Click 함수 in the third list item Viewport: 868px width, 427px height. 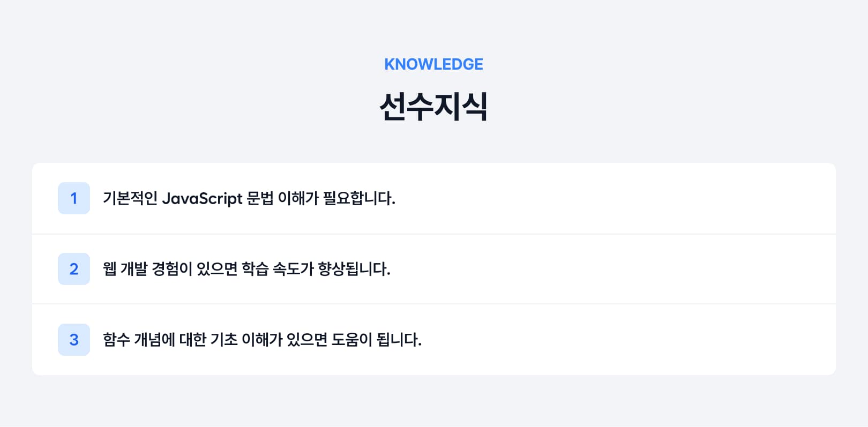tap(116, 340)
